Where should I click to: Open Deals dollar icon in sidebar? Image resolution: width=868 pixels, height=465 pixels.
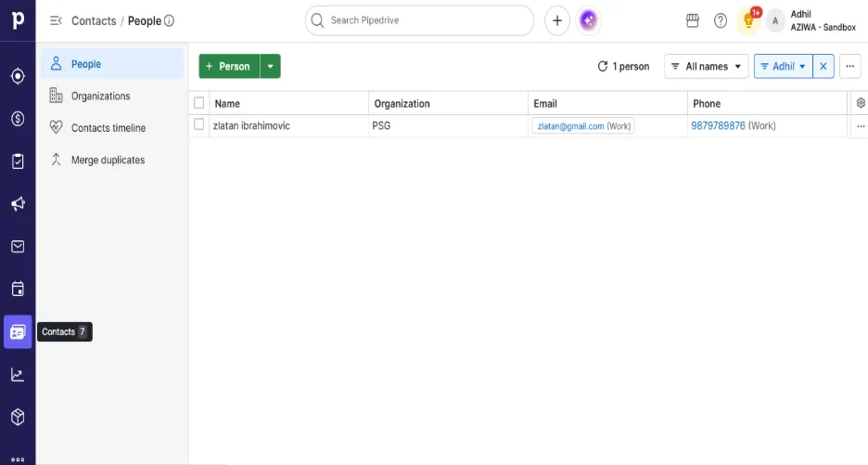(18, 119)
